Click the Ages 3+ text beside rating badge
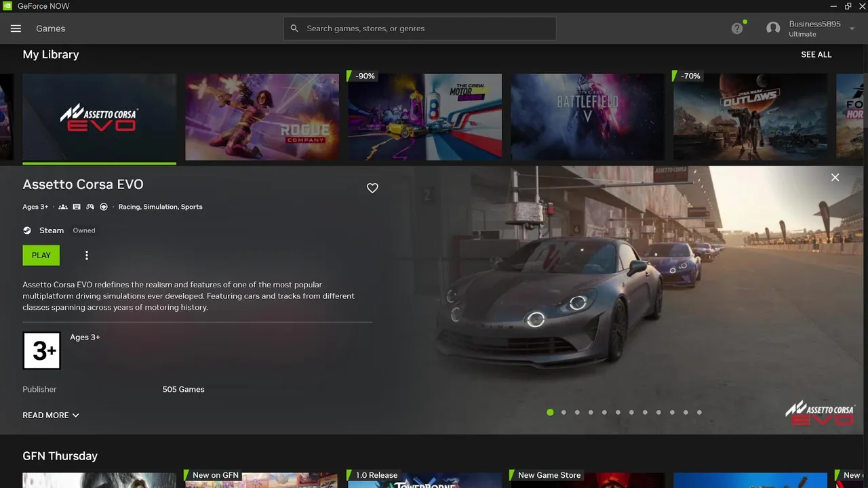The width and height of the screenshot is (868, 488). pyautogui.click(x=85, y=337)
